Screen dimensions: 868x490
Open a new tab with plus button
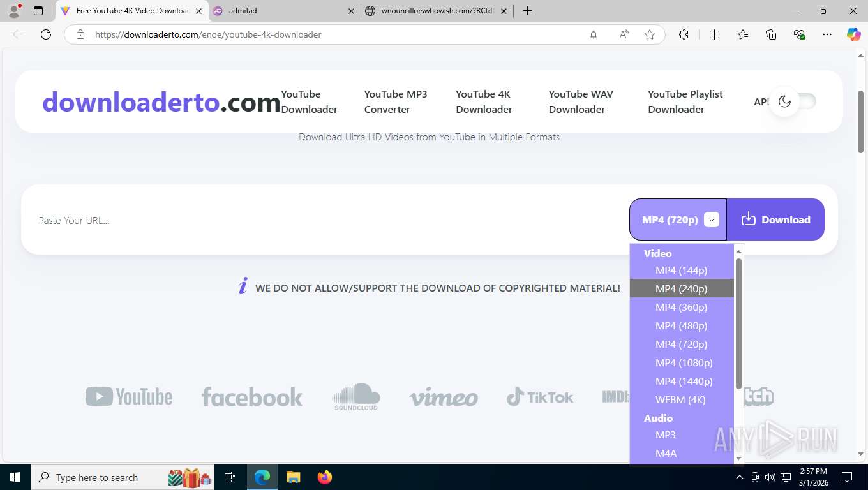point(527,11)
